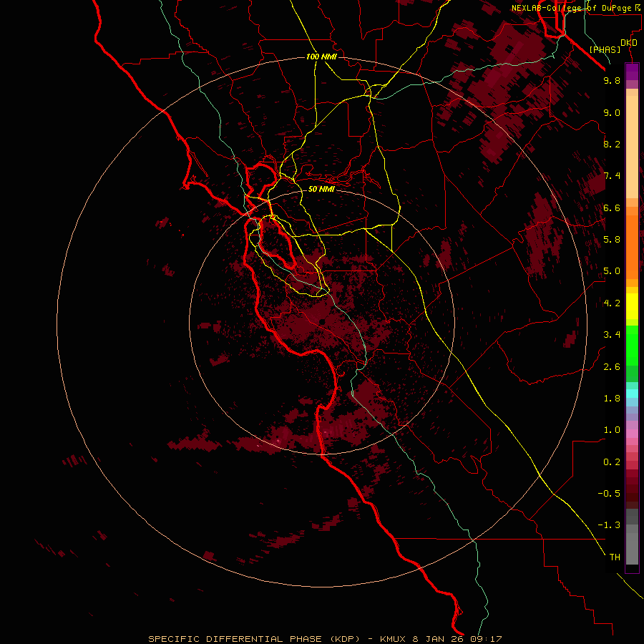Click the DuPage logo icon after the credit
The height and width of the screenshot is (644, 644).
pyautogui.click(x=637, y=8)
